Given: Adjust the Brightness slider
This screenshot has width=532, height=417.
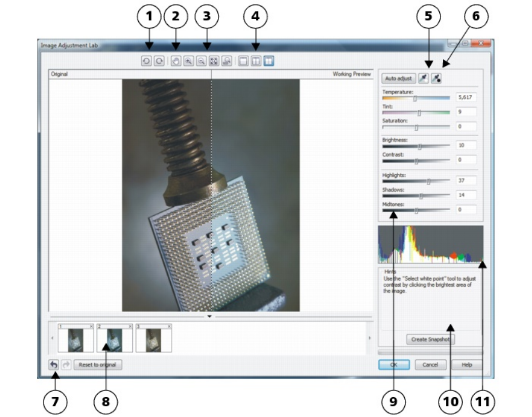Looking at the screenshot, I should 416,146.
